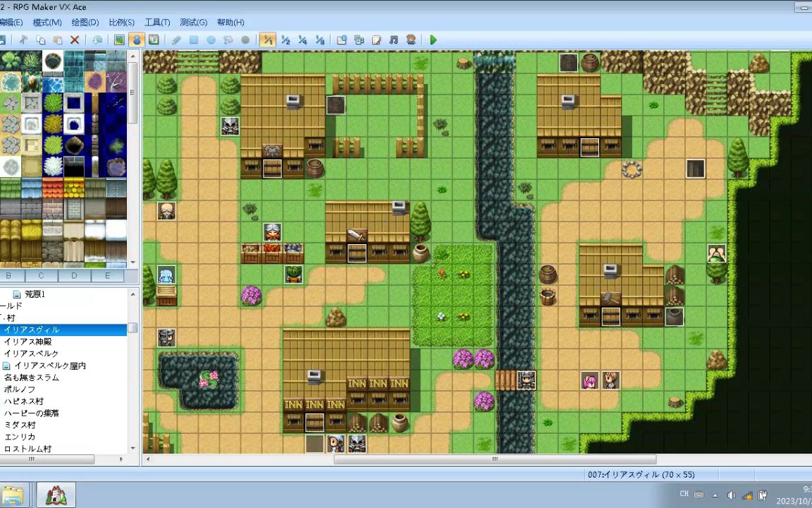Click map tree scrollbar up arrow

[133, 294]
